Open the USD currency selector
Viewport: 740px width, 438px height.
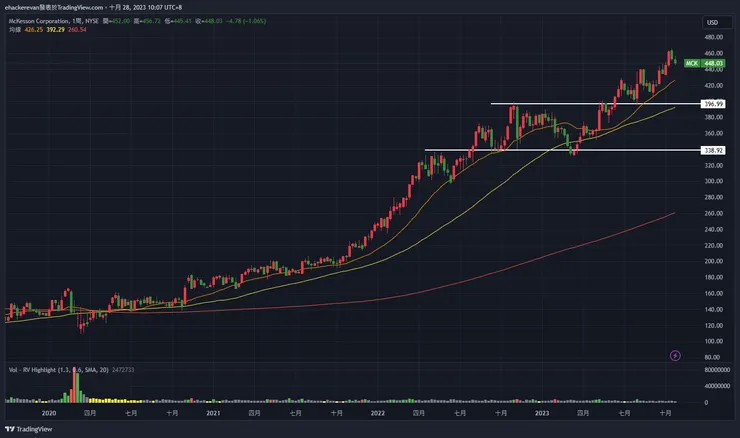pyautogui.click(x=716, y=22)
